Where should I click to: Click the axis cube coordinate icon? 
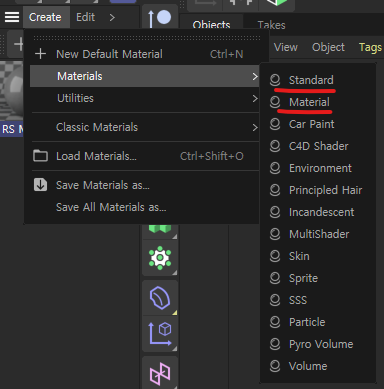[160, 334]
